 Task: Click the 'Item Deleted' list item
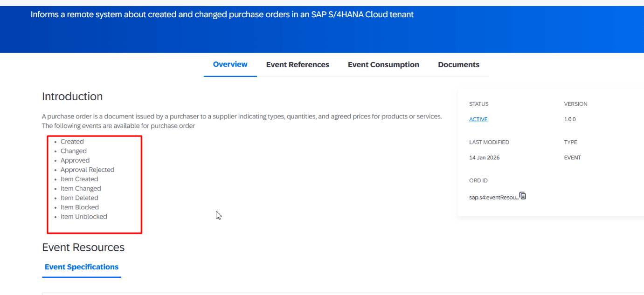tap(79, 198)
